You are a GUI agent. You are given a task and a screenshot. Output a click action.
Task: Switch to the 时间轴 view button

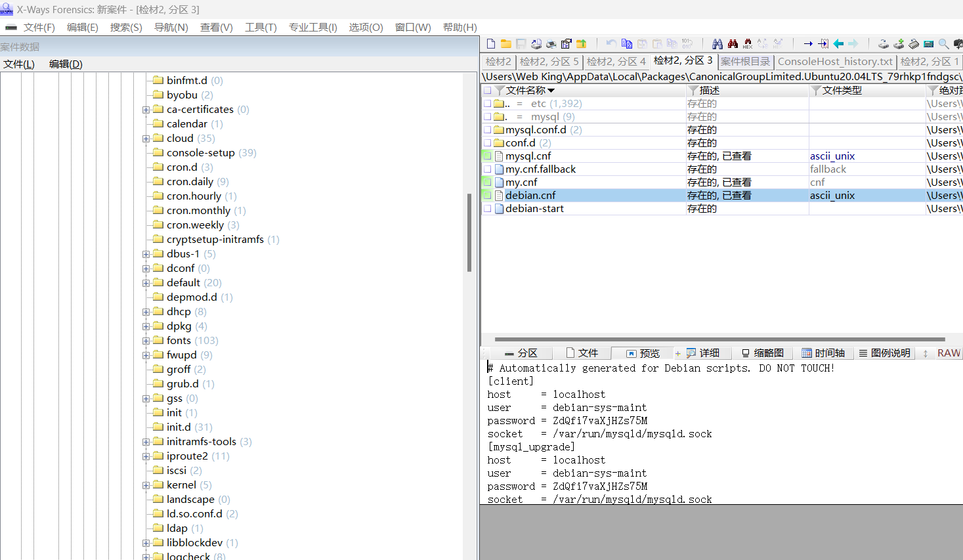pyautogui.click(x=824, y=353)
